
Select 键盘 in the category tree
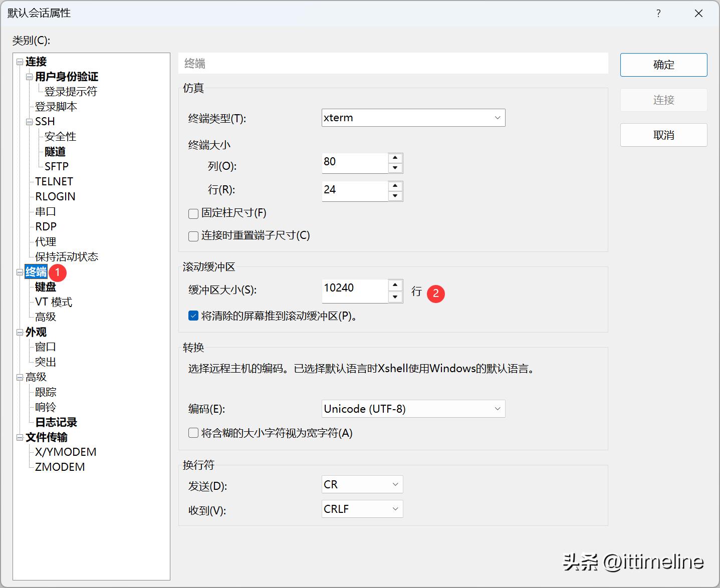pyautogui.click(x=46, y=287)
